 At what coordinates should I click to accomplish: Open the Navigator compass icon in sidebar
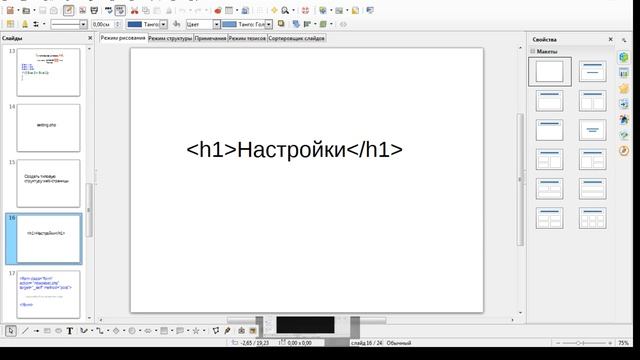pos(624,151)
